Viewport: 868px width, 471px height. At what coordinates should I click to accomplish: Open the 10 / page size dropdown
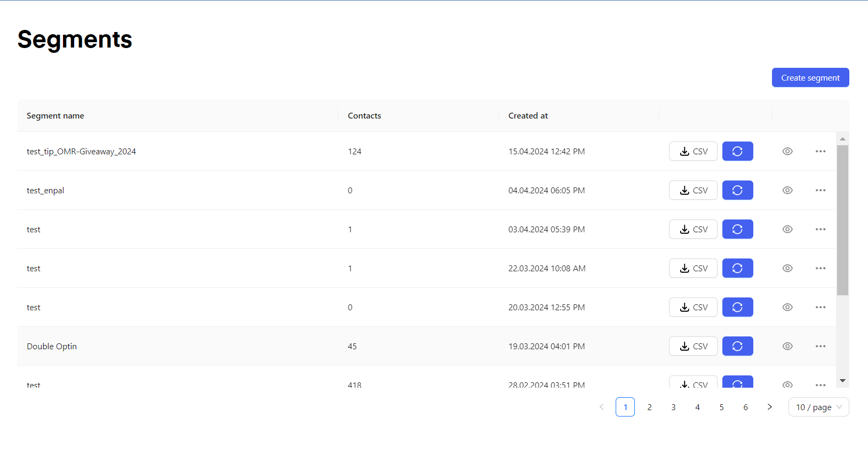[818, 407]
